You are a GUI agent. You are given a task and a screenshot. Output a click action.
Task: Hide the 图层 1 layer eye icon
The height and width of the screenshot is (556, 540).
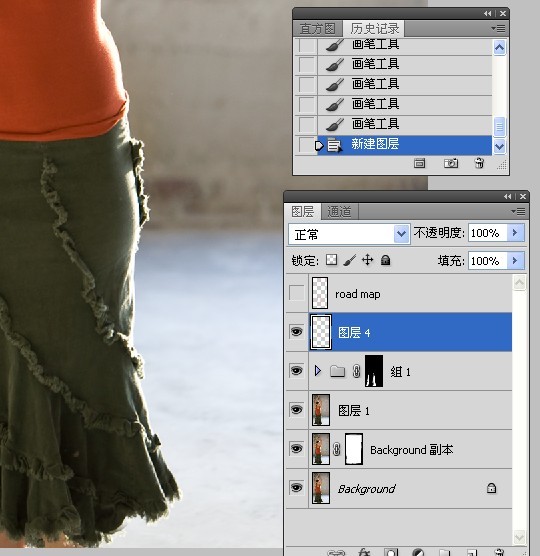pyautogui.click(x=296, y=410)
